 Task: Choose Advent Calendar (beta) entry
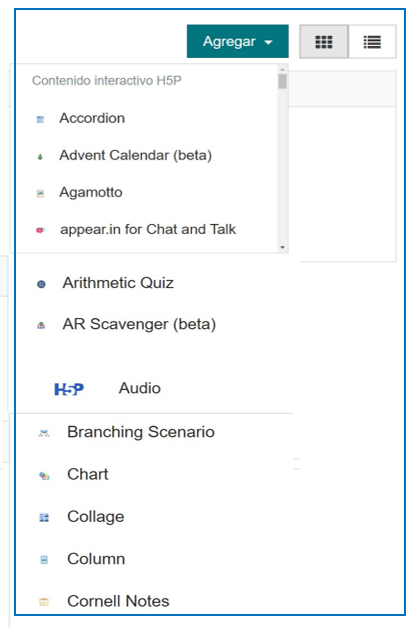(135, 155)
